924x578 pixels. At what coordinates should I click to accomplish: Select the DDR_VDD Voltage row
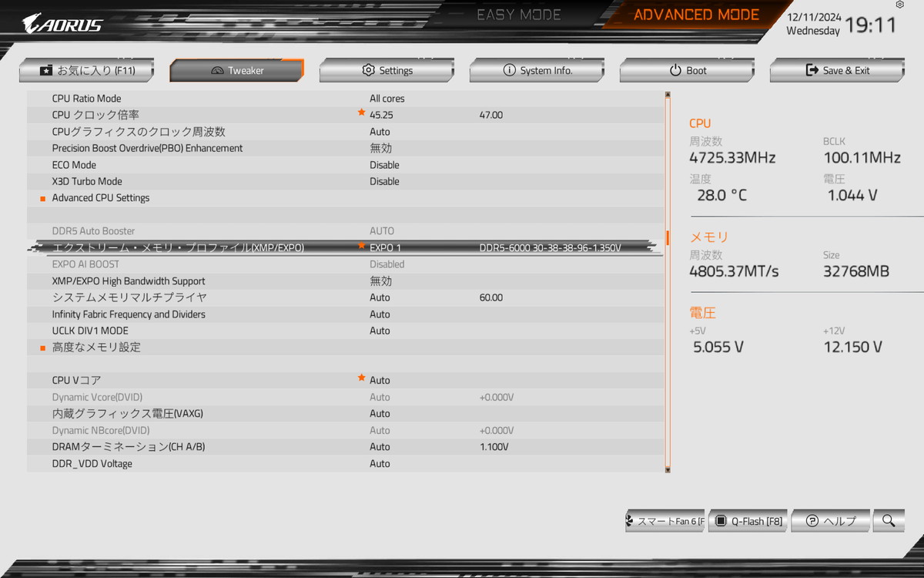pos(346,464)
